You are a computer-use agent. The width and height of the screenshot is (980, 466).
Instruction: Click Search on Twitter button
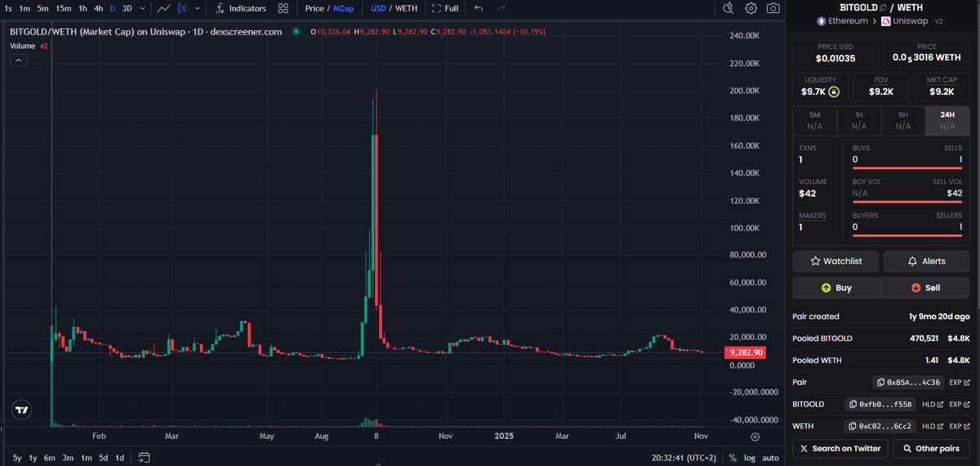(840, 448)
